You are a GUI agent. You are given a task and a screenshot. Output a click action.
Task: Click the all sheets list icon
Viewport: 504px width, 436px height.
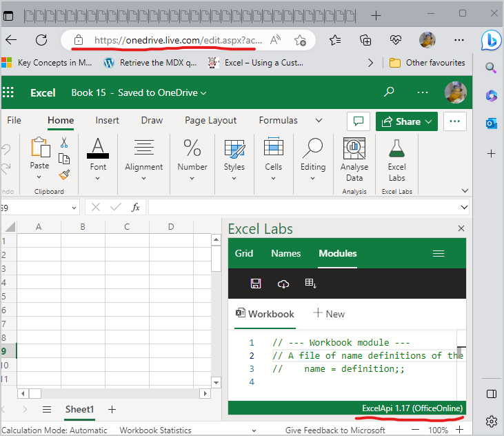click(47, 409)
